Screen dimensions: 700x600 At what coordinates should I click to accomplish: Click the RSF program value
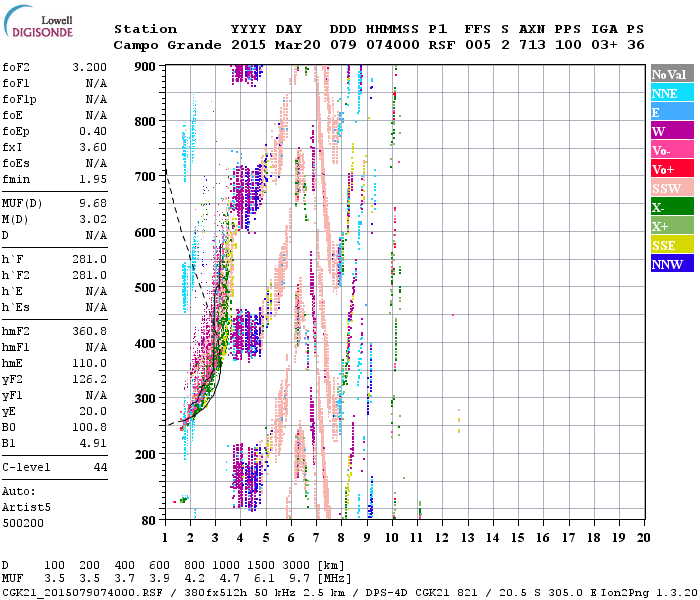point(442,45)
